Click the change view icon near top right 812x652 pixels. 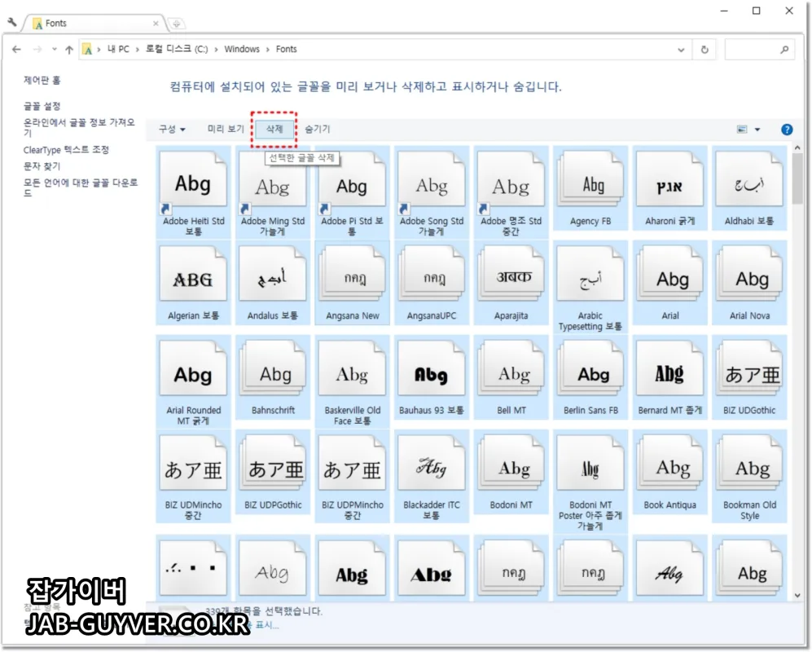point(741,129)
